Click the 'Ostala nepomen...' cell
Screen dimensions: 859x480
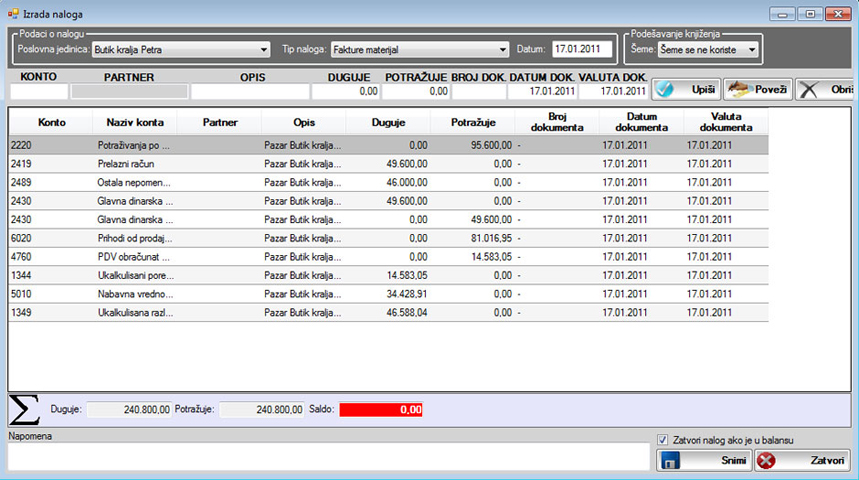135,182
